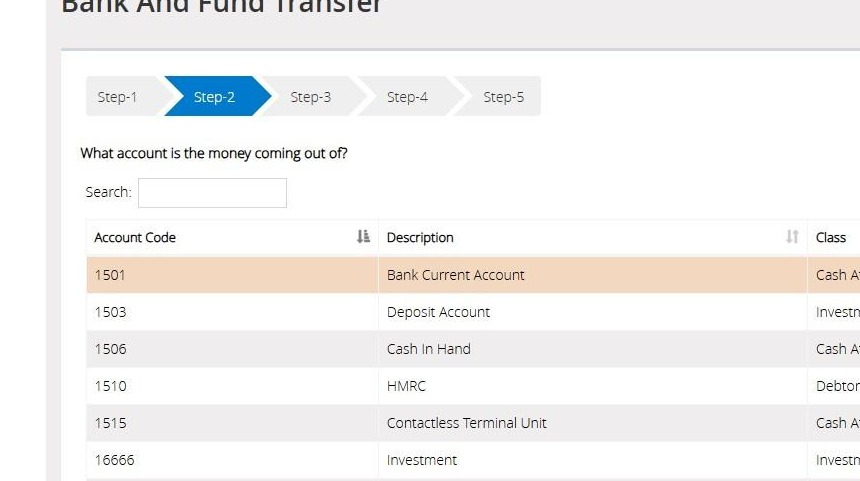Click account code 1510 cell
The width and height of the screenshot is (860, 481).
[232, 386]
